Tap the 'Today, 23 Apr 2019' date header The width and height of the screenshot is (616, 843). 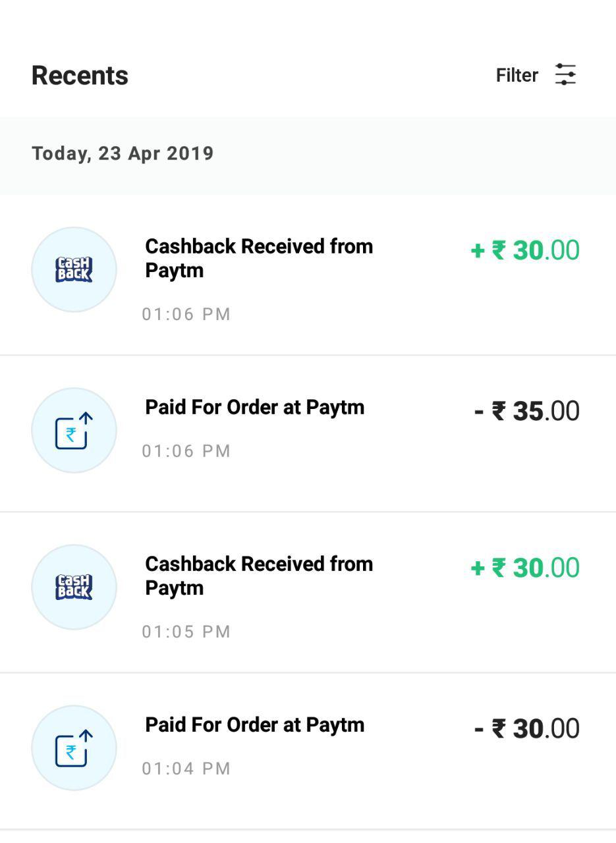click(x=123, y=153)
